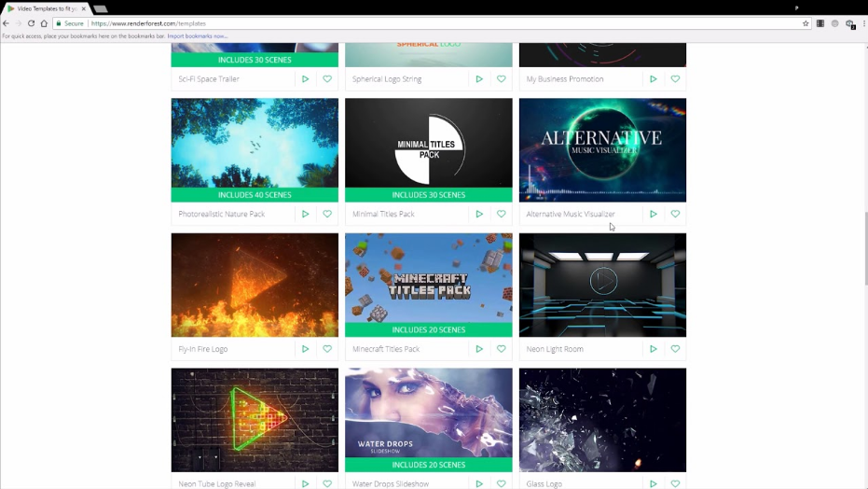Open the Fly-In Fire Logo thumbnail
868x489 pixels.
(x=255, y=285)
